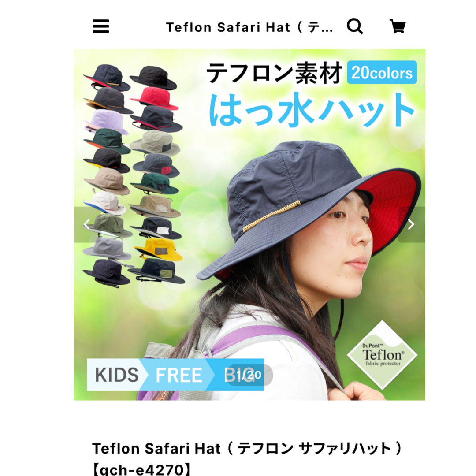The height and width of the screenshot is (476, 476).
Task: Click the white hat with blue brim
Action: pyautogui.click(x=105, y=203)
